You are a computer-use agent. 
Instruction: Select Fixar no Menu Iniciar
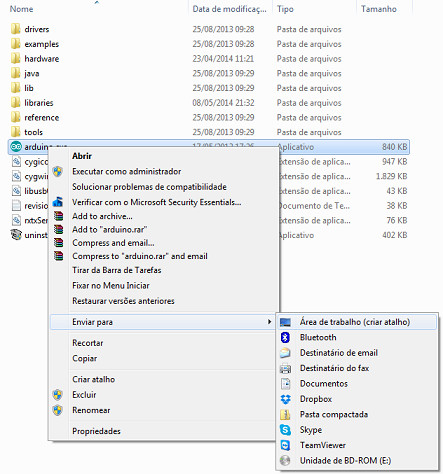click(x=111, y=285)
